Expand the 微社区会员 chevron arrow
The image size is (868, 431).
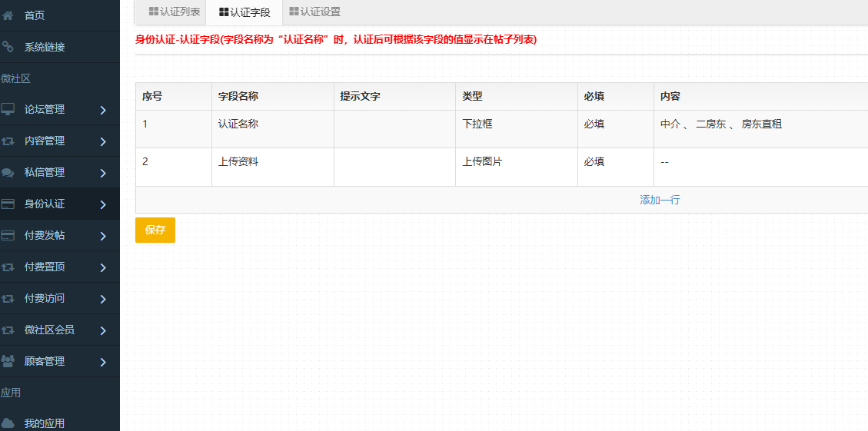coord(103,331)
